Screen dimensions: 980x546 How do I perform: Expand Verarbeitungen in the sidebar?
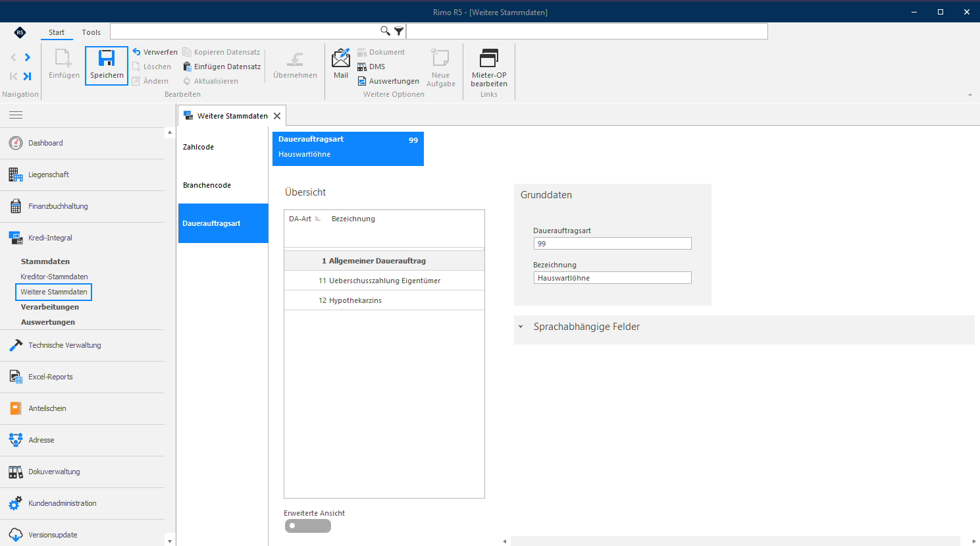coord(50,307)
